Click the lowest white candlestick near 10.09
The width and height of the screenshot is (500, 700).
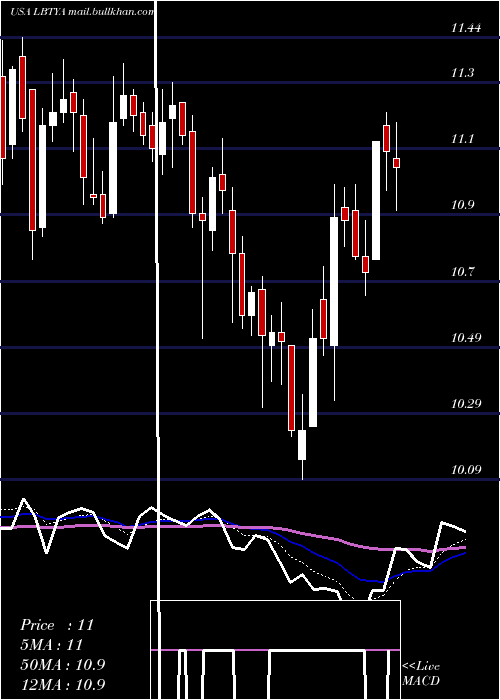coord(302,445)
